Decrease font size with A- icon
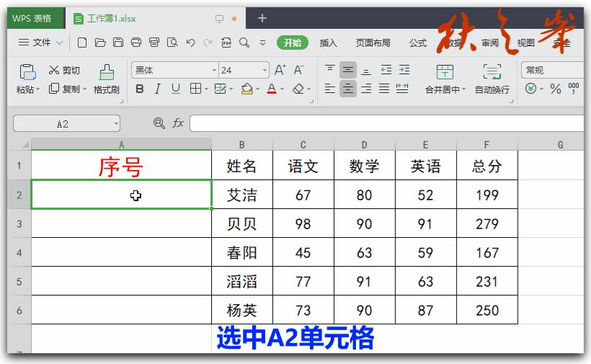 pos(298,70)
